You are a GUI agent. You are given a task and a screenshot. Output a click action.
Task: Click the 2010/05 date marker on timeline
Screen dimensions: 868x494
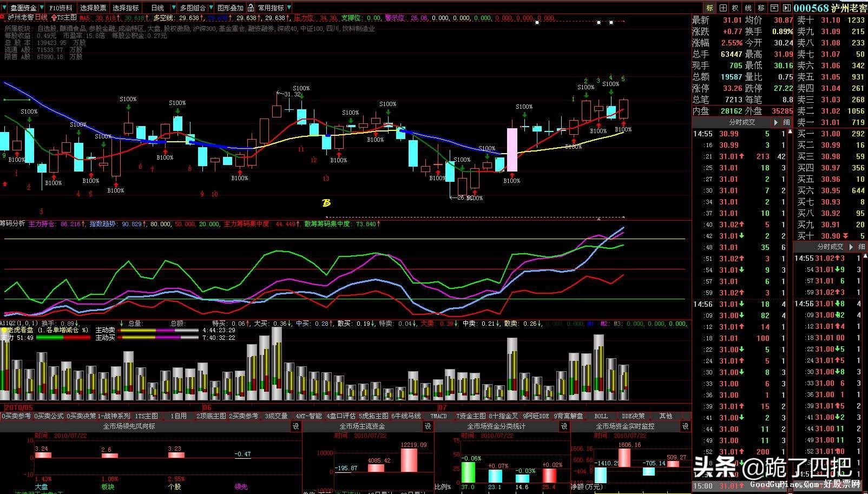click(x=19, y=407)
